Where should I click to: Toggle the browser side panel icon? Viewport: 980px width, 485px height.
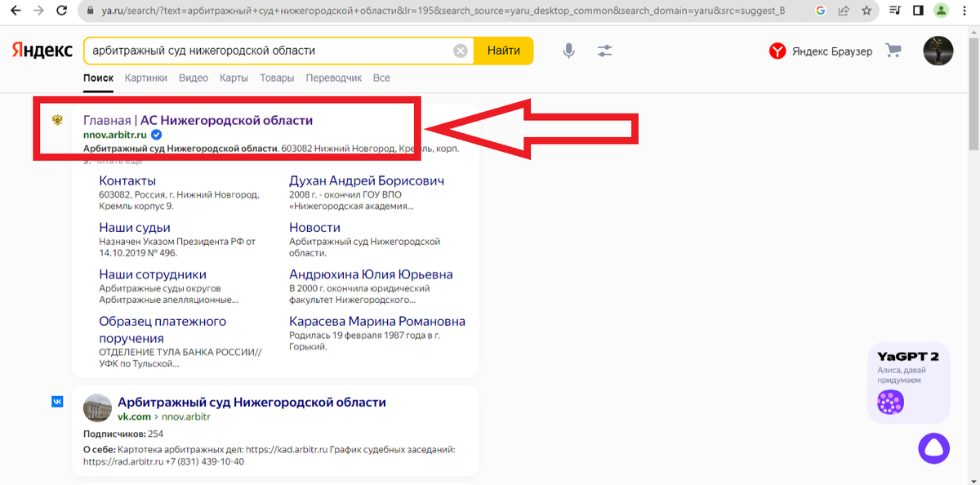click(x=918, y=11)
